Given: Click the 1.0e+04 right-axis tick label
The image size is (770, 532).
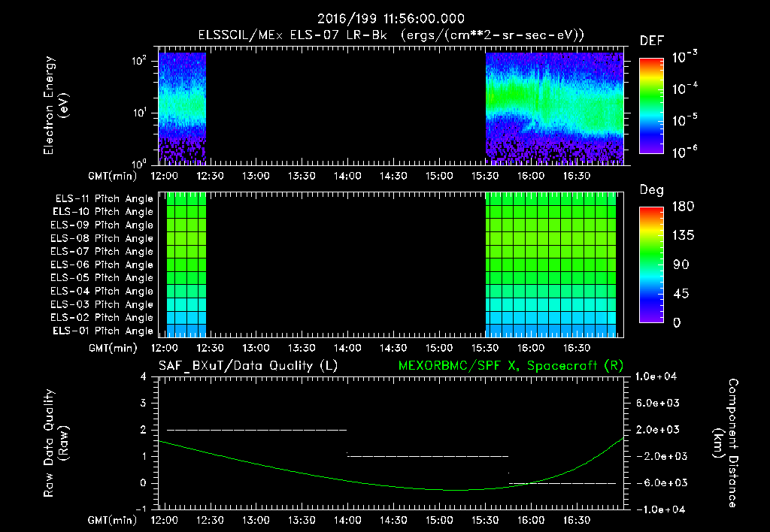Looking at the screenshot, I should [656, 376].
